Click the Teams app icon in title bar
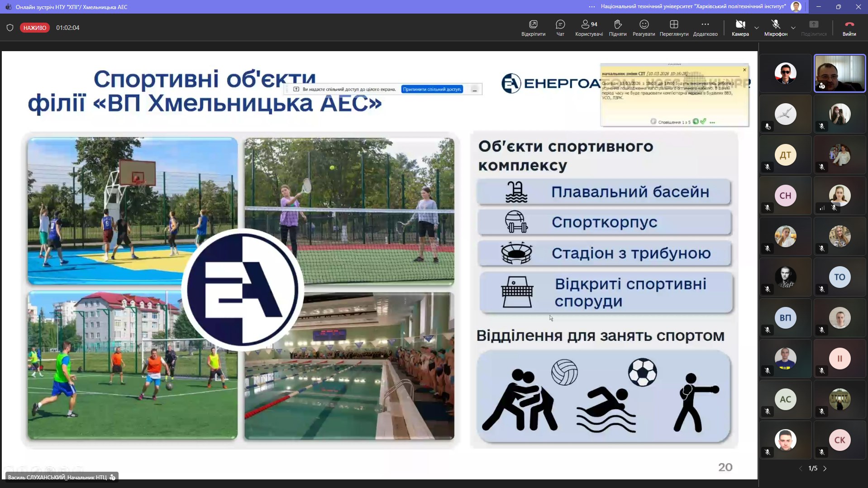868x488 pixels. [9, 7]
